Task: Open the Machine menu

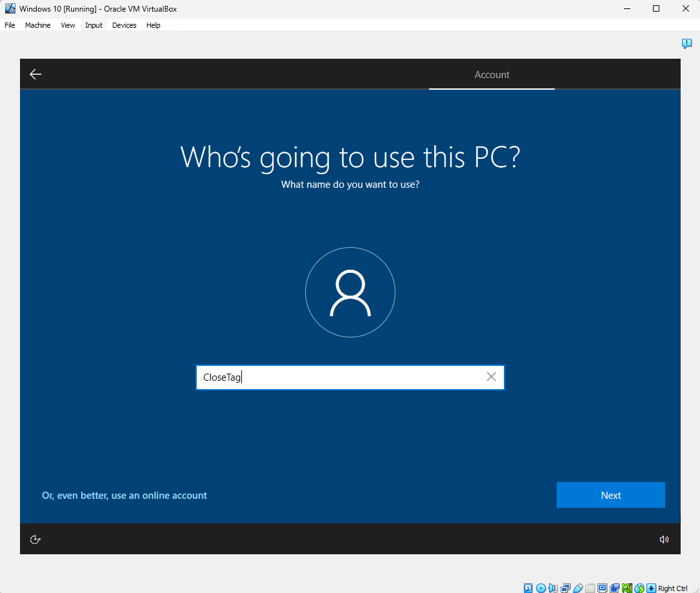Action: (38, 25)
